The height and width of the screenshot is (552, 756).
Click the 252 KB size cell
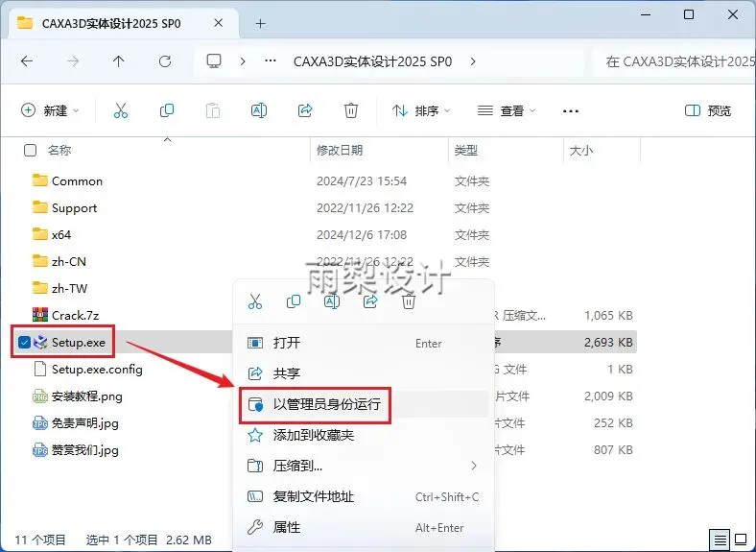(613, 423)
